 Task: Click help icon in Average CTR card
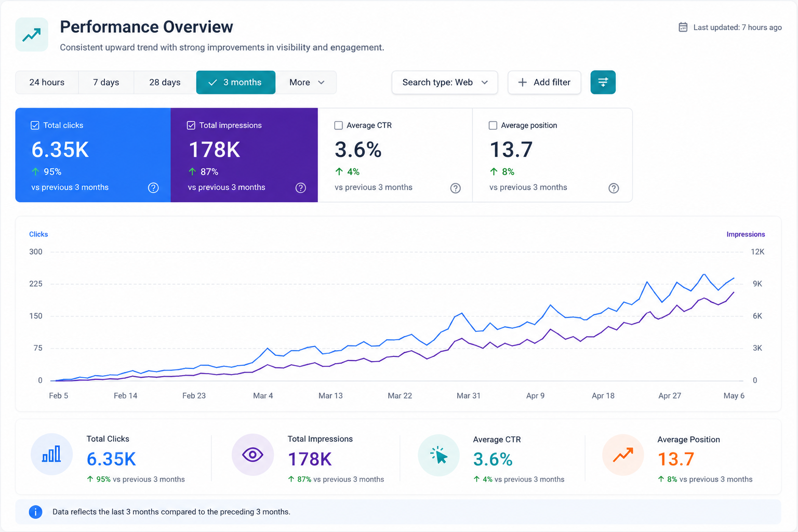click(x=456, y=188)
